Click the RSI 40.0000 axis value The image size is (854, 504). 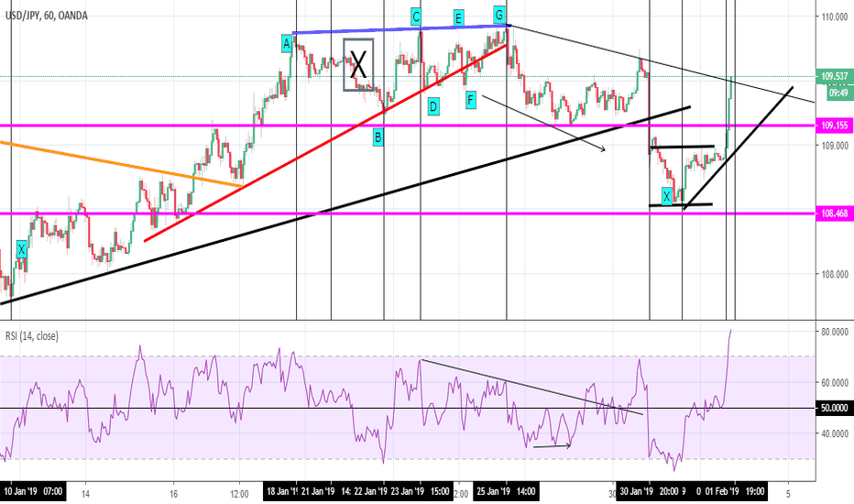835,433
